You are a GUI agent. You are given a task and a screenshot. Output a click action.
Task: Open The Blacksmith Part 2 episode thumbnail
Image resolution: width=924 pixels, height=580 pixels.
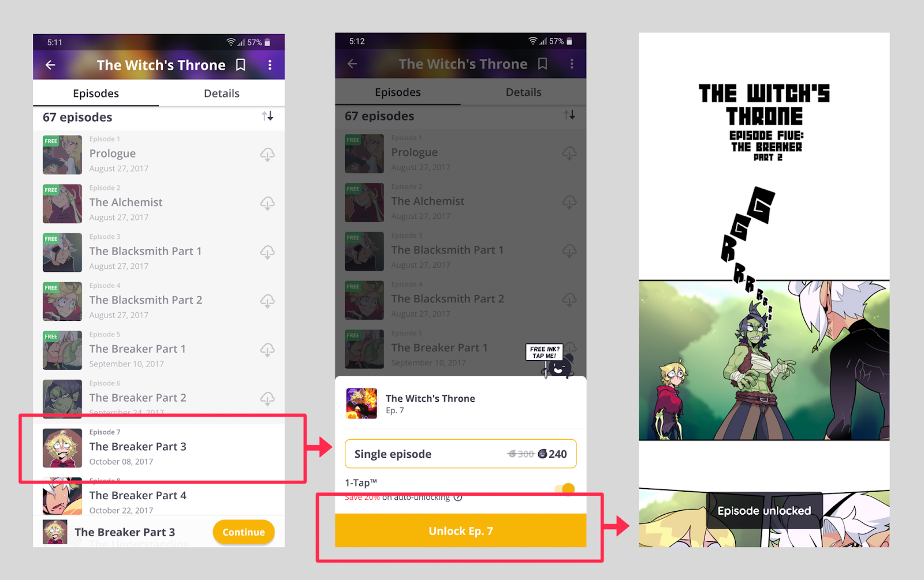(x=62, y=301)
